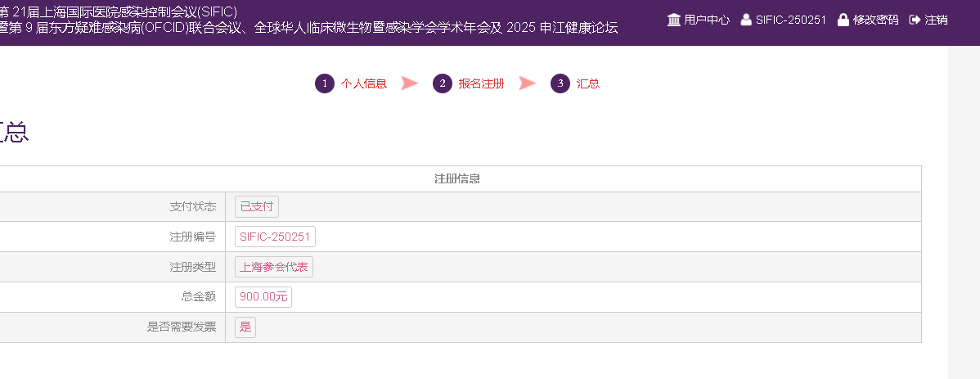The image size is (980, 379).
Task: Open the 用户中心 menu item
Action: tap(707, 20)
